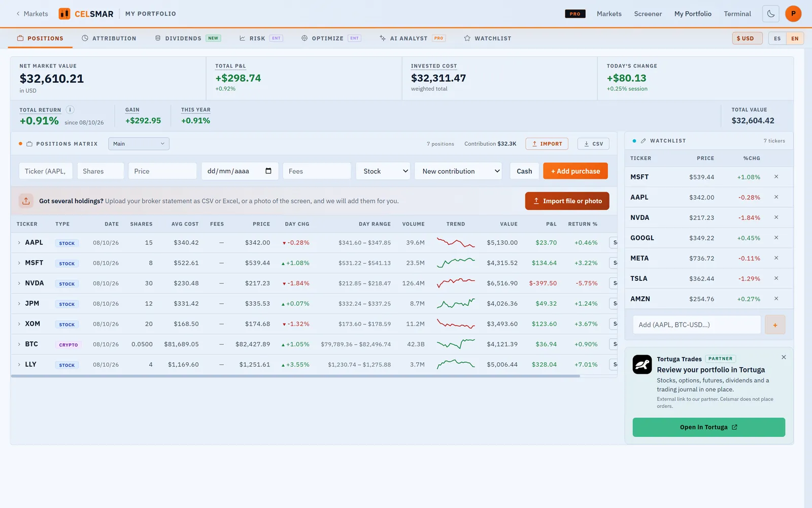Click the upload icon in import banner
Viewport: 812px width, 508px height.
pyautogui.click(x=26, y=201)
